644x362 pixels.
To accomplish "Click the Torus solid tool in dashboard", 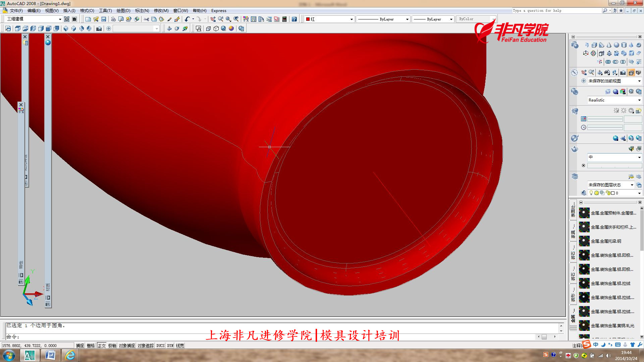I will [x=639, y=45].
